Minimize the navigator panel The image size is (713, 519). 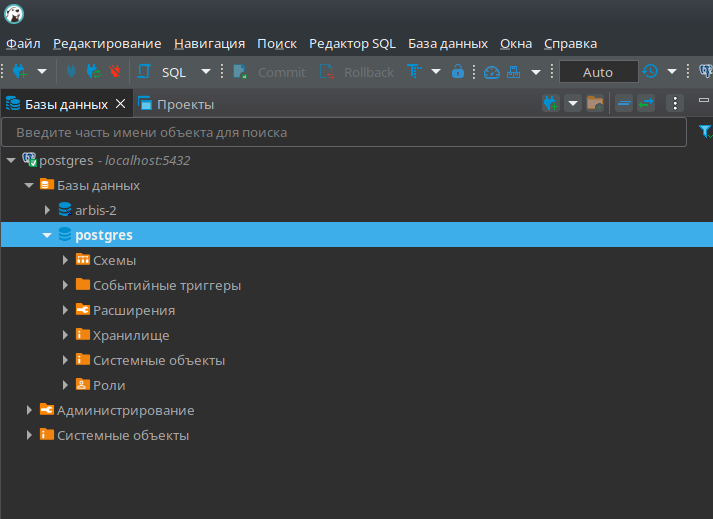pos(704,100)
